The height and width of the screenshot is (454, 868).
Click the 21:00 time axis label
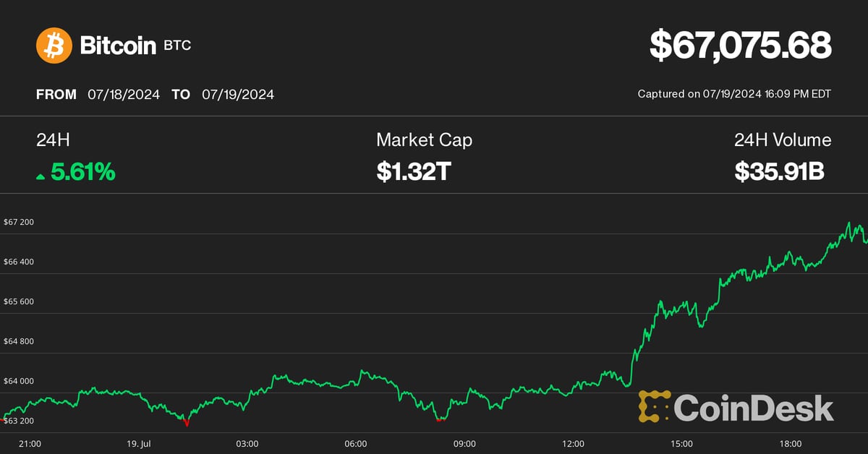30,444
